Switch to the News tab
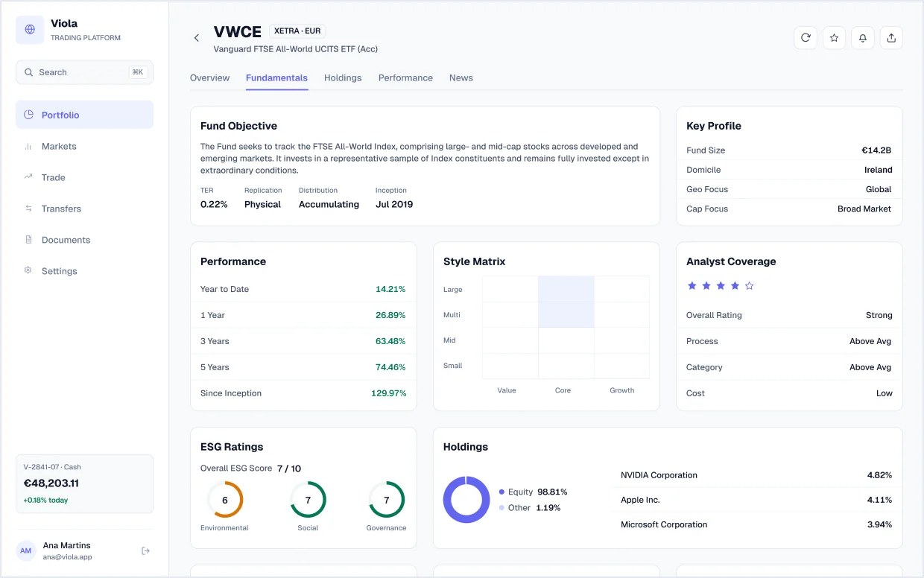The height and width of the screenshot is (578, 924). tap(461, 78)
